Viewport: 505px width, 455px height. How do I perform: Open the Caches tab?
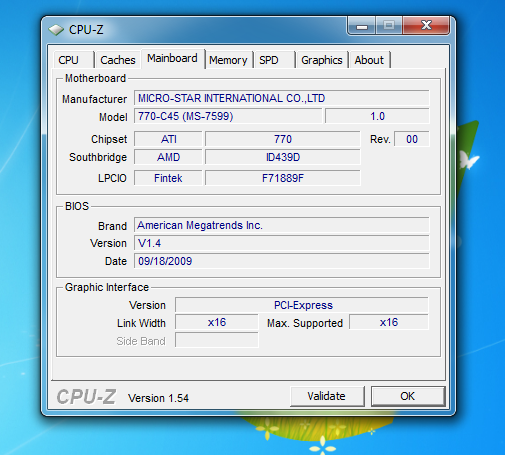coord(118,60)
